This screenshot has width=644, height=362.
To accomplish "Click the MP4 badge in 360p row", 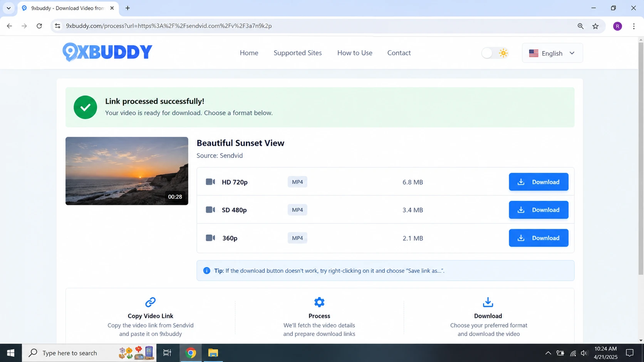I will [x=297, y=238].
